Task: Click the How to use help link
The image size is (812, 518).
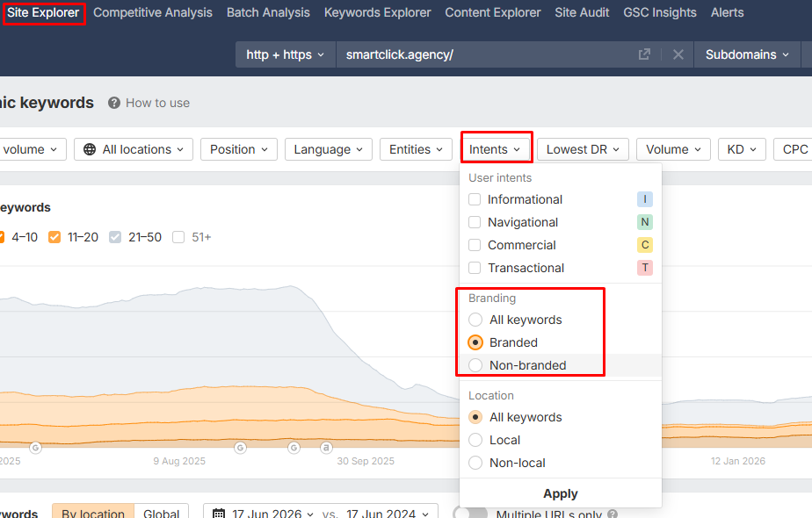Action: coord(157,103)
